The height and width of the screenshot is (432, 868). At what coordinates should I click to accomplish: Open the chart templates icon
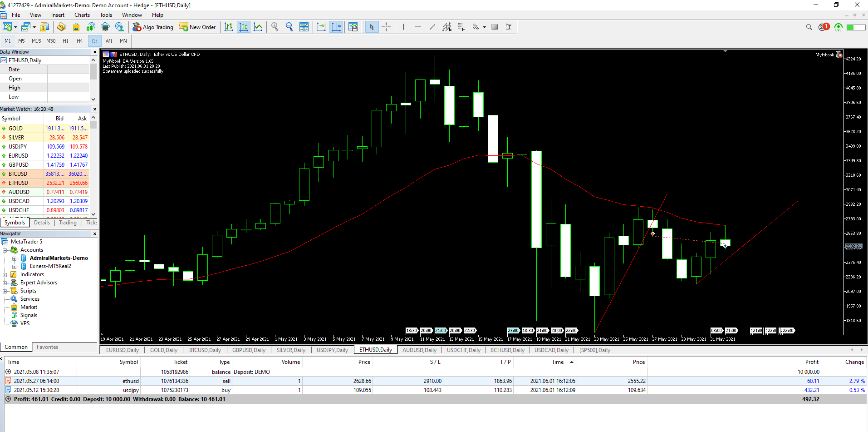coord(353,27)
